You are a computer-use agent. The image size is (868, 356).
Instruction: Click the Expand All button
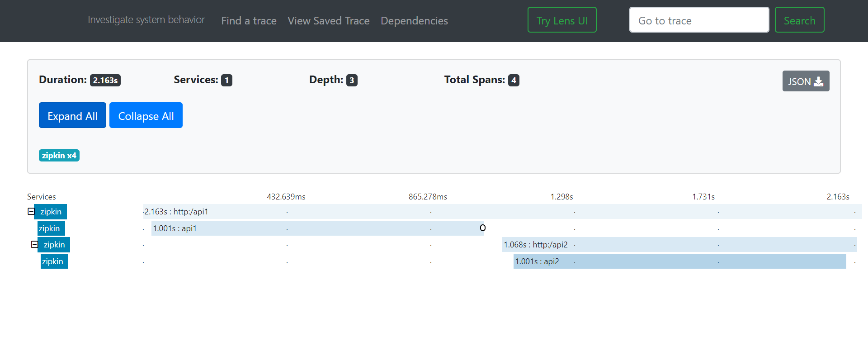tap(72, 115)
